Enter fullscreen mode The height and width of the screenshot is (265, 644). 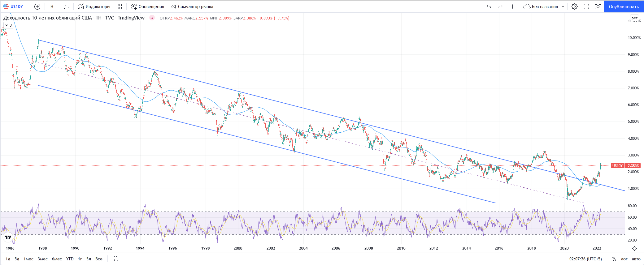pyautogui.click(x=586, y=6)
